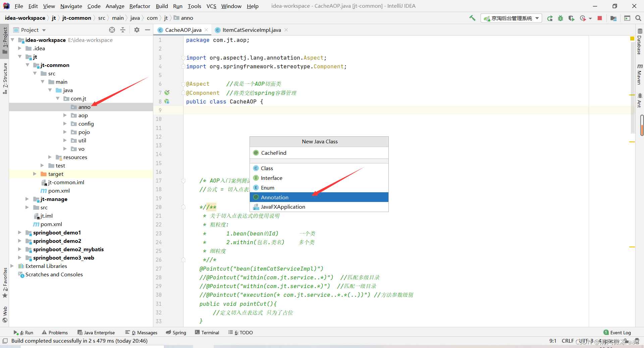
Task: Switch to ItemCatServiceImpl.java tab
Action: coord(252,30)
